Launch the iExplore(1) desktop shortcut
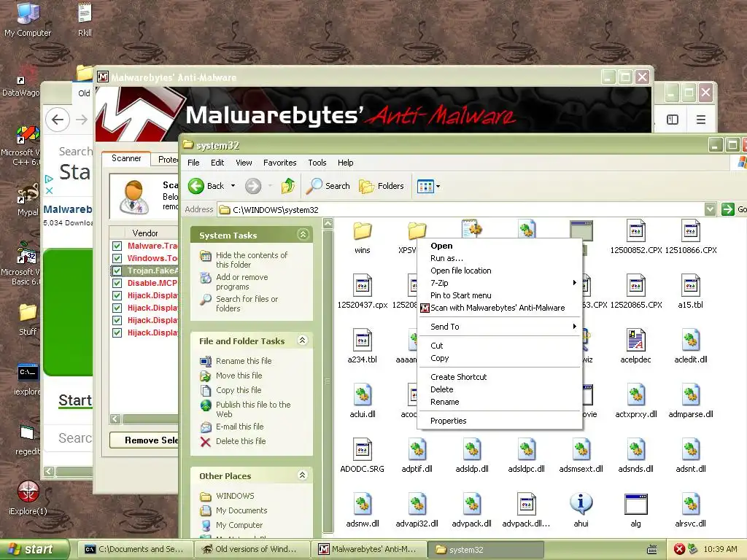Screen dimensions: 747x560 (x=28, y=497)
